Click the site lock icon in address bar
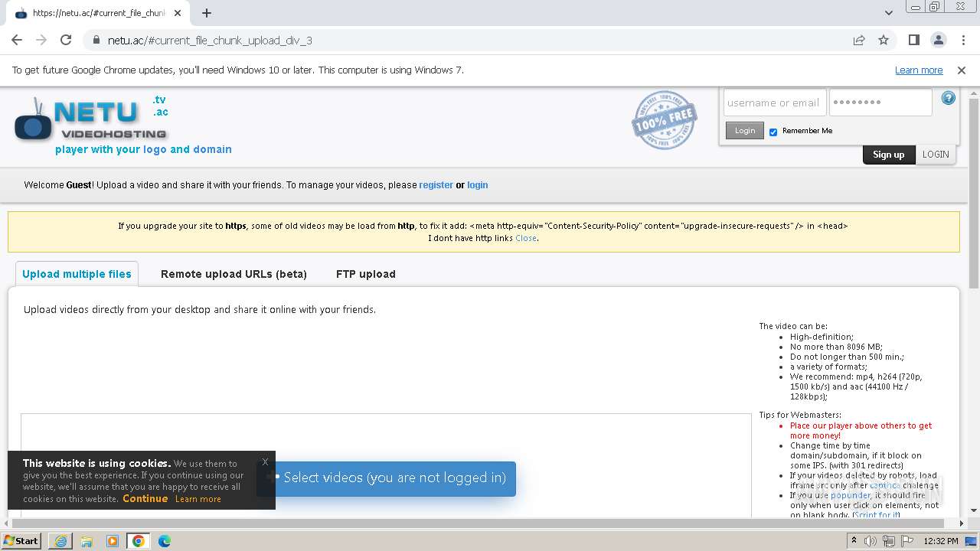980x551 pixels. click(96, 41)
